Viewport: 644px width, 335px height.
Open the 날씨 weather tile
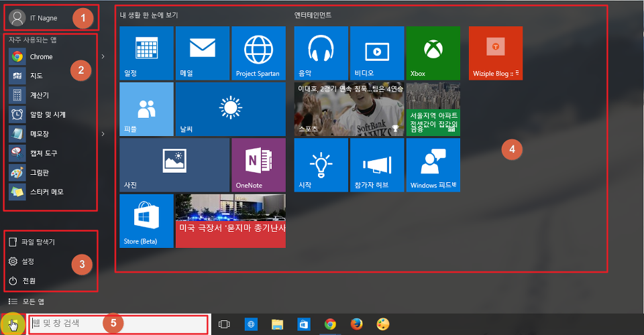coord(230,109)
